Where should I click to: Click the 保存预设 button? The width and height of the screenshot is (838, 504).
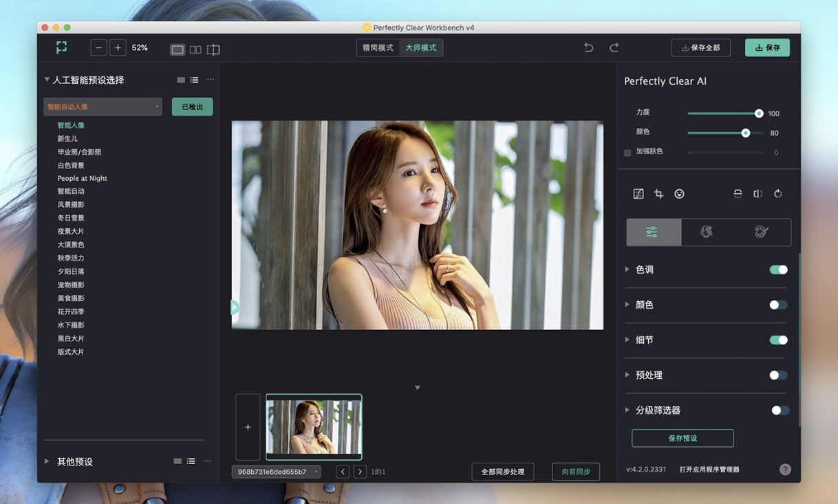coord(683,438)
